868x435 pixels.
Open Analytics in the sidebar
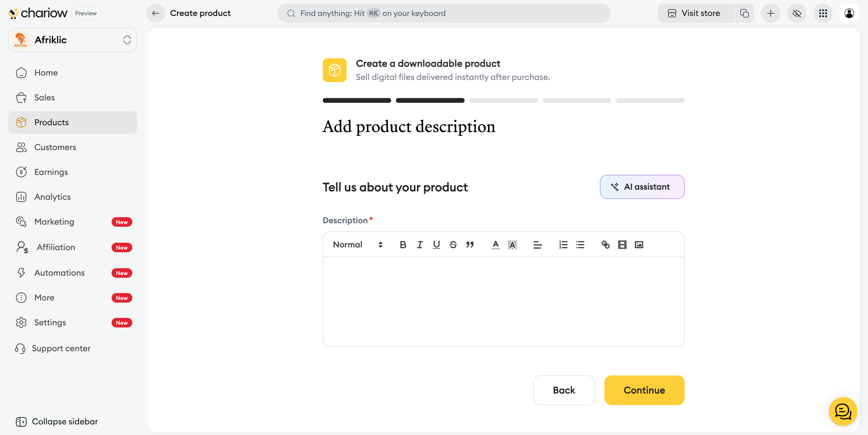tap(52, 197)
